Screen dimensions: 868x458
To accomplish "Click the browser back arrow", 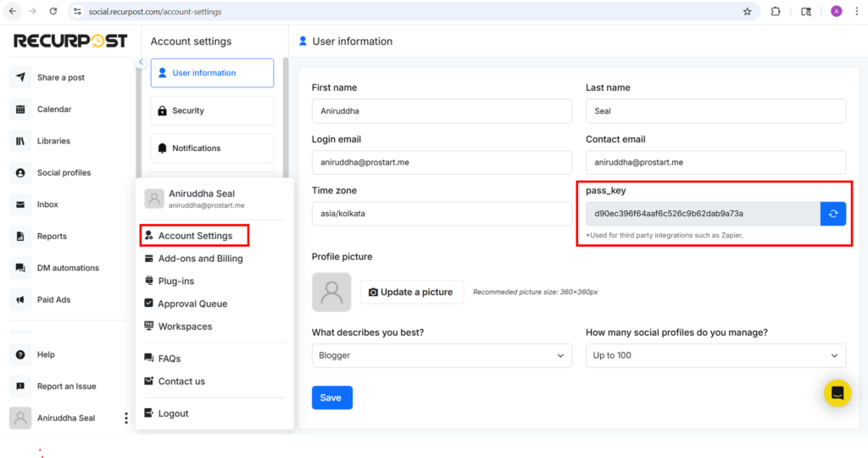I will pos(13,11).
